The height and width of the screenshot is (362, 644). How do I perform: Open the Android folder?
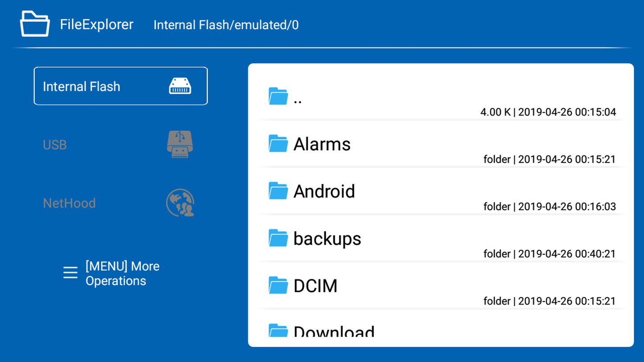pos(324,191)
